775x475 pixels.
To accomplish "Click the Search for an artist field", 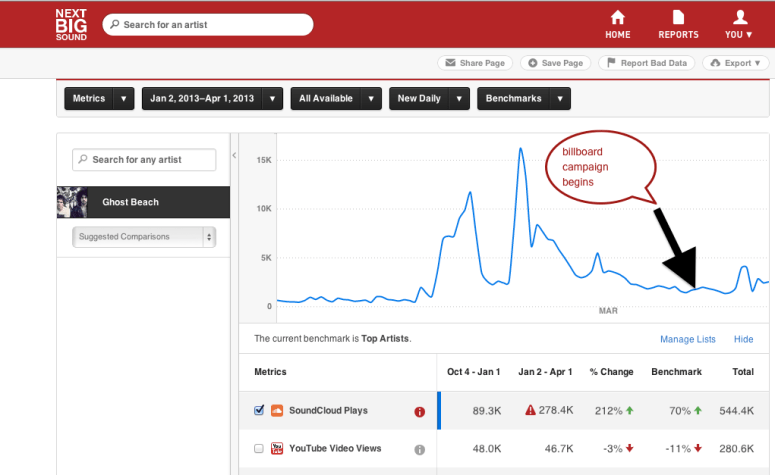I will coord(208,24).
